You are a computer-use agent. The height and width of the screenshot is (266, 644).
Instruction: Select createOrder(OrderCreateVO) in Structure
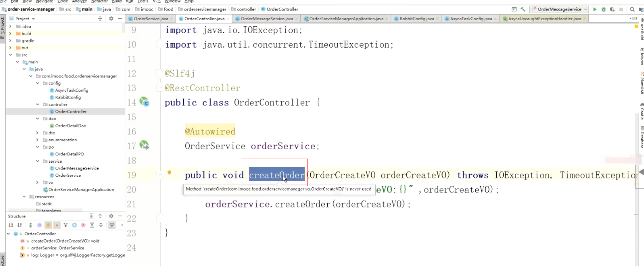(65, 241)
